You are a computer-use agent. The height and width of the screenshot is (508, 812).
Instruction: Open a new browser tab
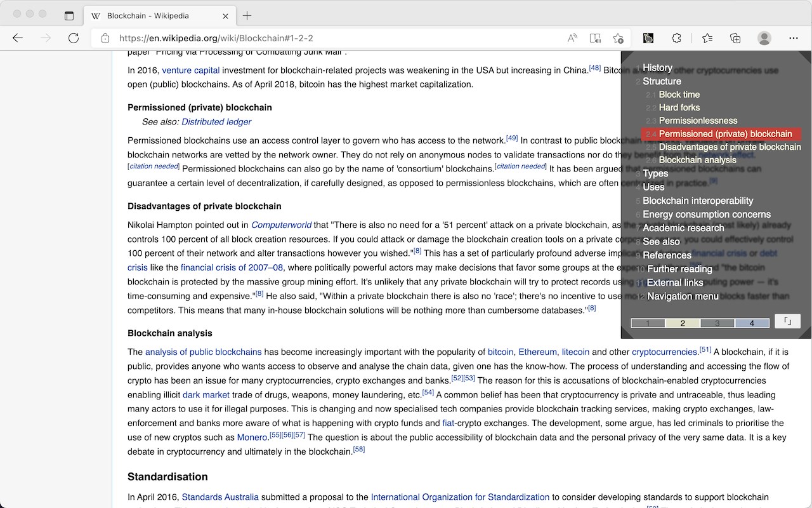pyautogui.click(x=247, y=16)
